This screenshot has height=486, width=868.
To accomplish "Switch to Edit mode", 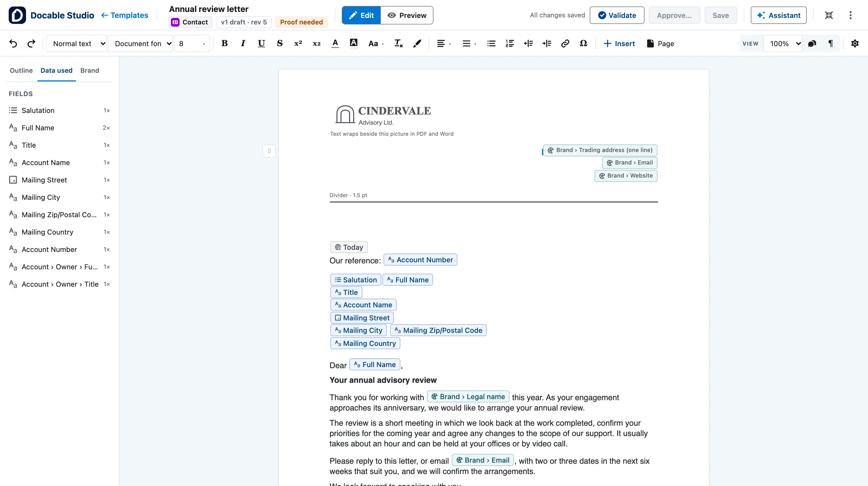I will click(x=361, y=15).
